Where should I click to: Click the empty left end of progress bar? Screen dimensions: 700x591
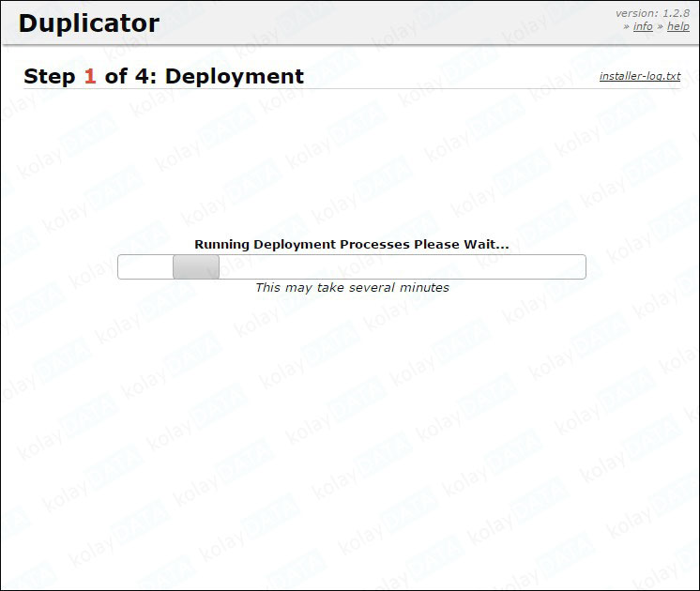tap(145, 267)
